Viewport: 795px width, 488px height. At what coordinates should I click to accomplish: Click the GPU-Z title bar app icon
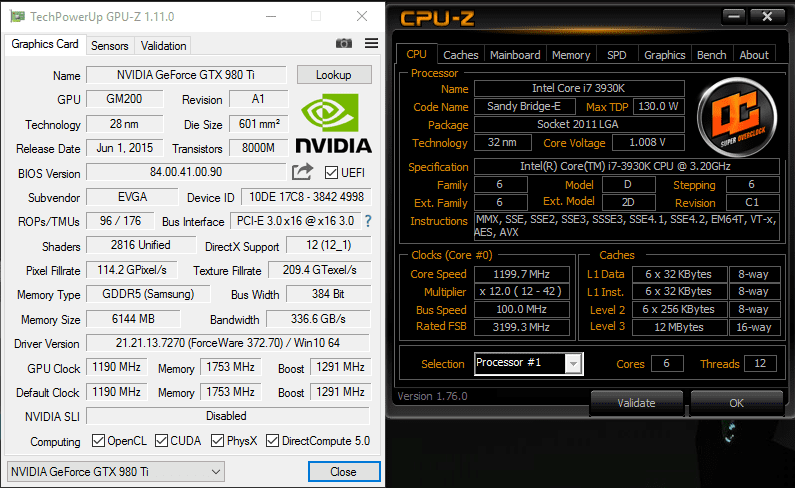tap(17, 16)
